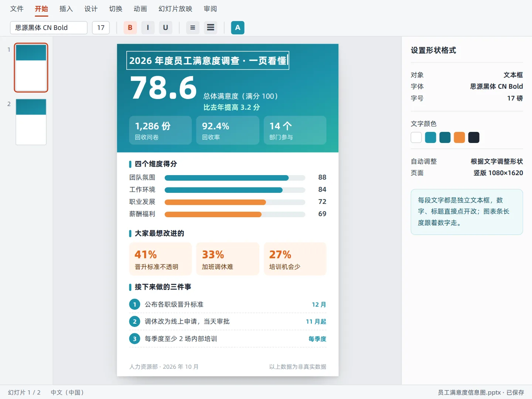
Task: Open the 文件 menu
Action: tap(17, 9)
